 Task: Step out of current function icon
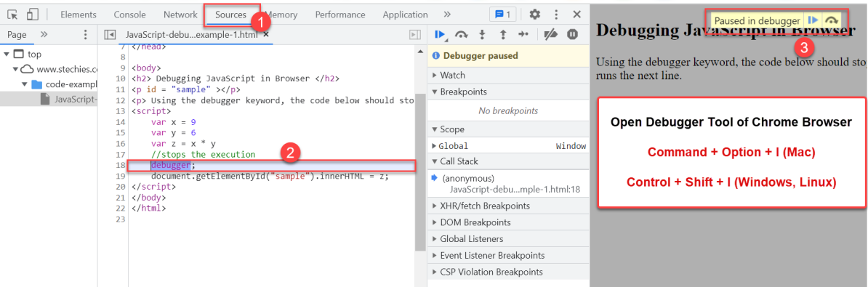click(x=503, y=35)
